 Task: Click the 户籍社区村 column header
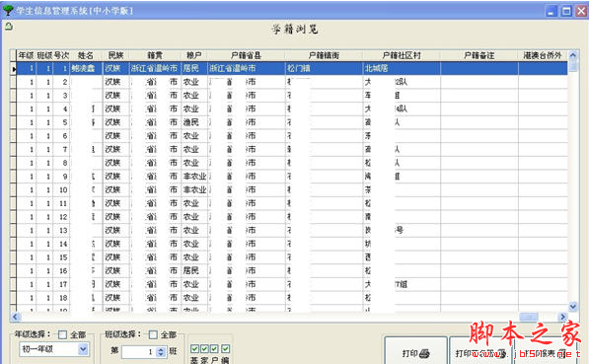pos(402,55)
